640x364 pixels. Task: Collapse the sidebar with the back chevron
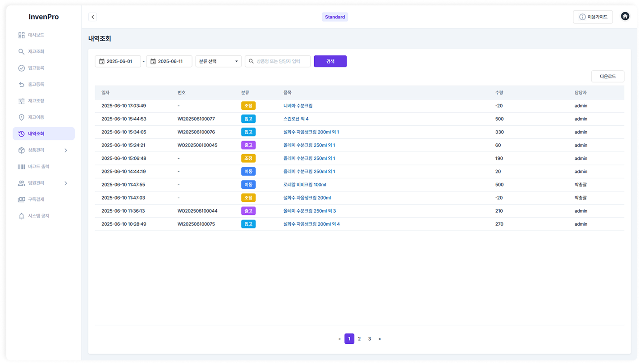93,17
